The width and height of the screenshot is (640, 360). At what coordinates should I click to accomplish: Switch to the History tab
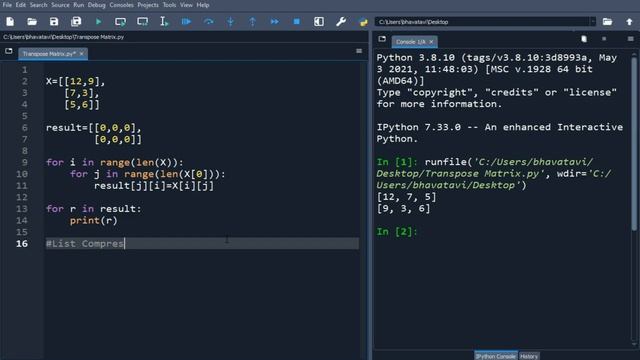[x=529, y=356]
